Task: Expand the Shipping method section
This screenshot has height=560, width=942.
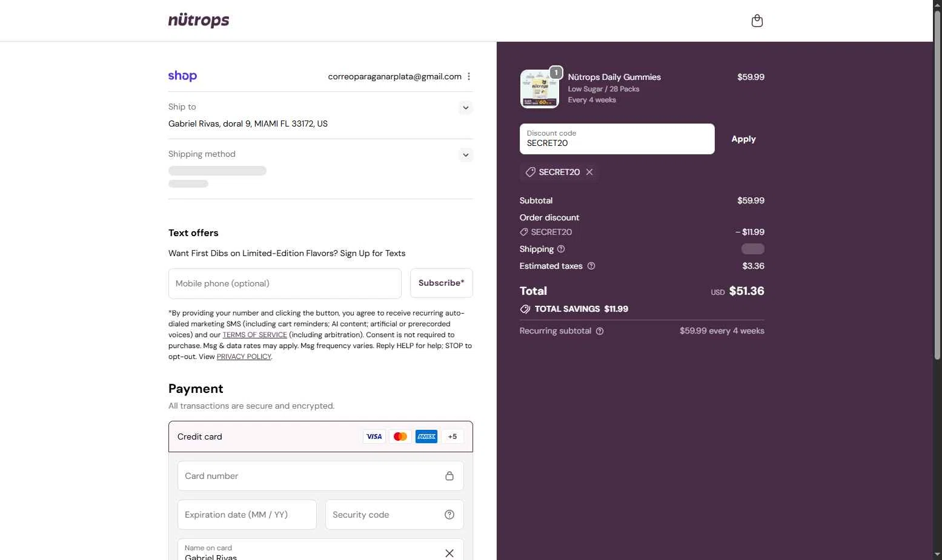Action: 465,155
